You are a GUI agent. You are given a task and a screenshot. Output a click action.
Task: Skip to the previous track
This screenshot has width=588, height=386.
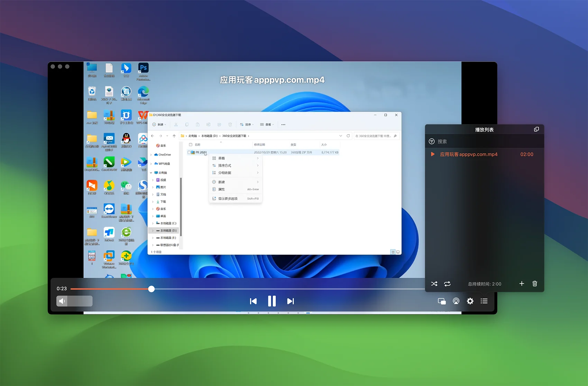[x=253, y=301]
